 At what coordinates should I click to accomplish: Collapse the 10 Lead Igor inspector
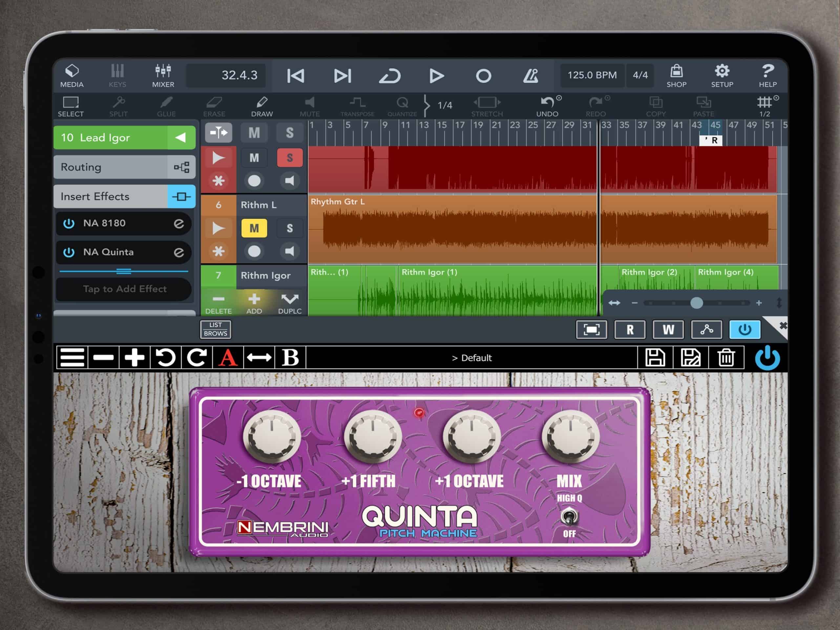click(x=181, y=138)
